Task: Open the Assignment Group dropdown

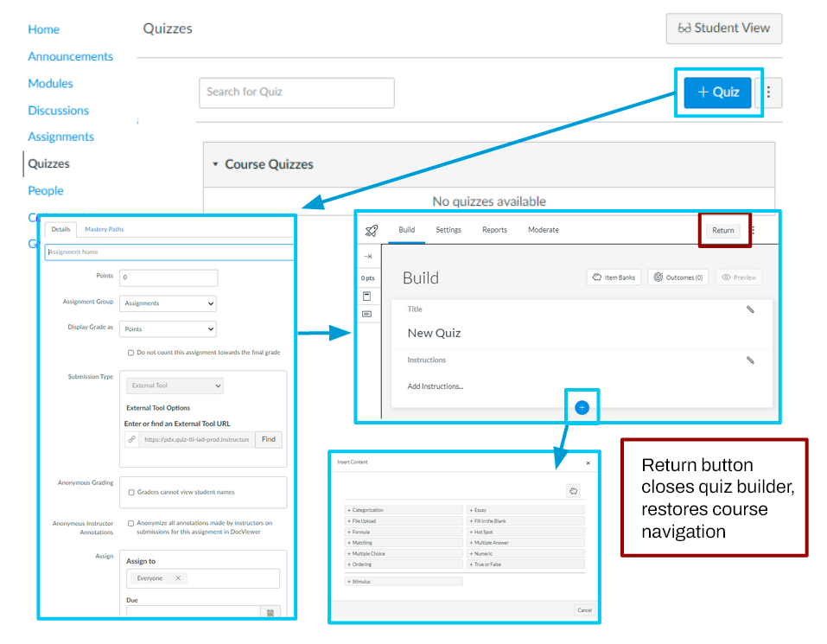Action: coord(168,303)
